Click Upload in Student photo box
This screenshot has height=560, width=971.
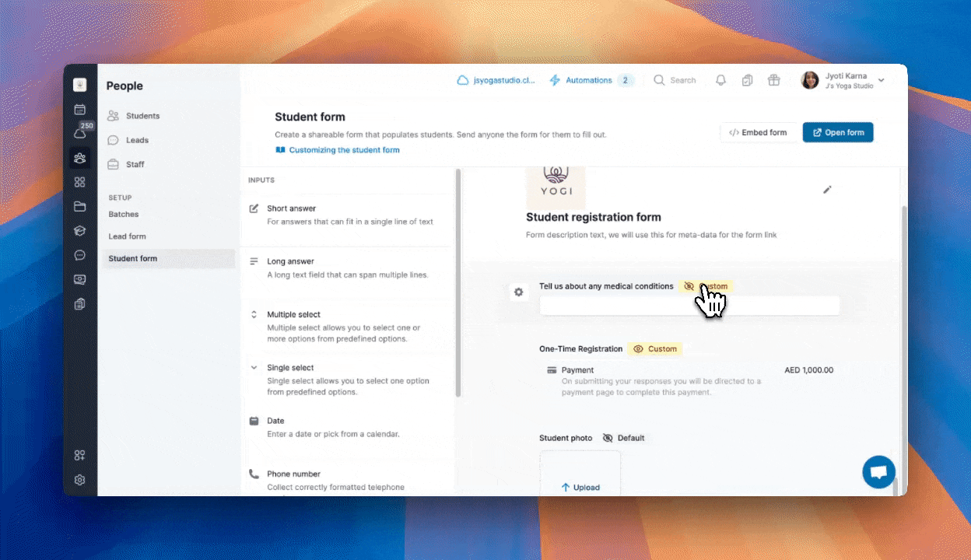click(x=580, y=488)
